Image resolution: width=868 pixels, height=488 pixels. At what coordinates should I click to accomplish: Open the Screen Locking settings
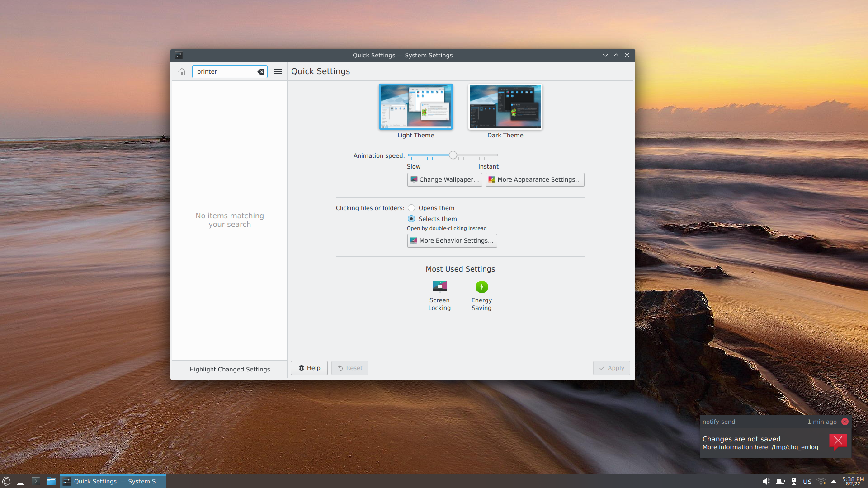coord(439,296)
